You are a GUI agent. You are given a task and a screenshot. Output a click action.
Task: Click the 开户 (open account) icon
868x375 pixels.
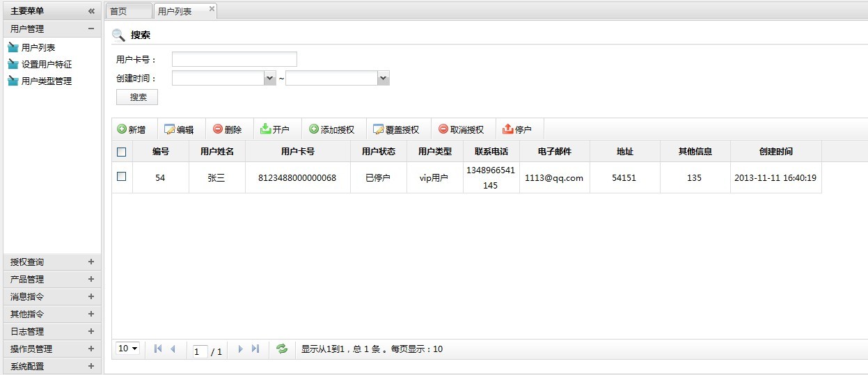pyautogui.click(x=265, y=129)
